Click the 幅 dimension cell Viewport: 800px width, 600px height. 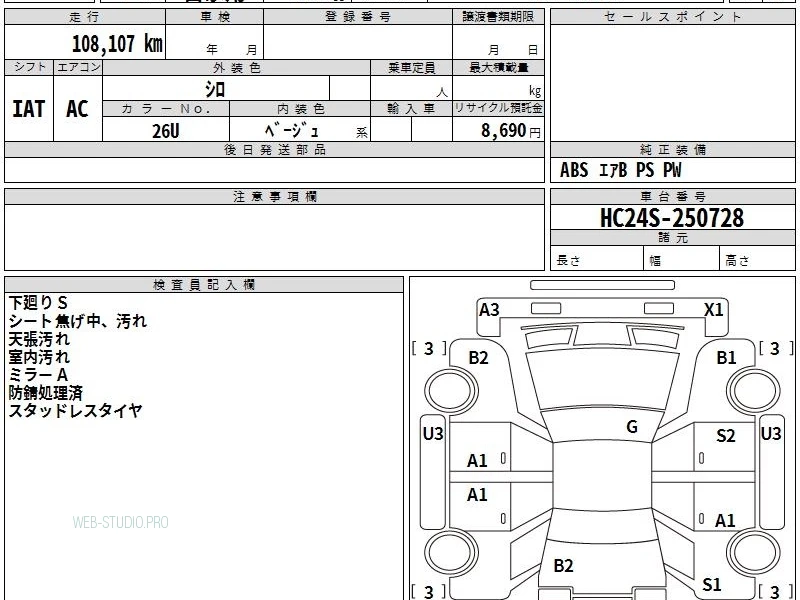point(682,259)
